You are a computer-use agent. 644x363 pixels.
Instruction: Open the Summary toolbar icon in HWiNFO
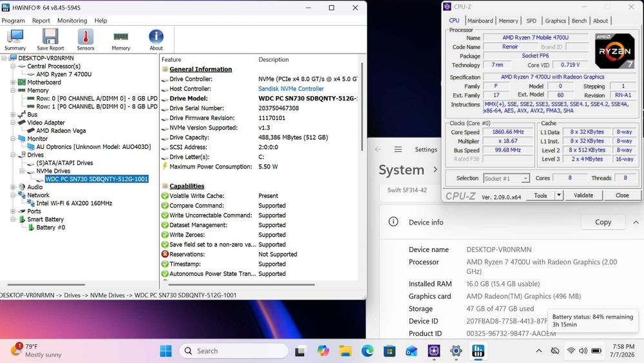tap(15, 39)
